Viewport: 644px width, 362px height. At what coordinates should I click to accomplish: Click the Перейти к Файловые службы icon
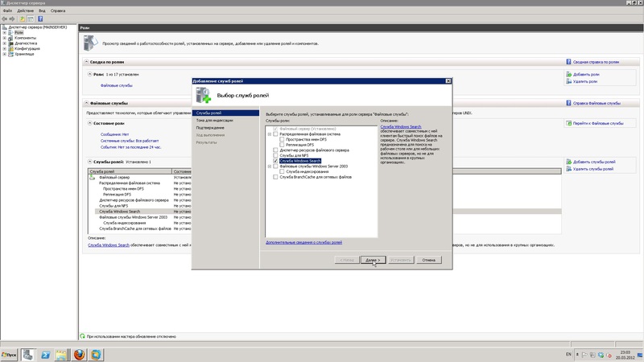click(569, 123)
